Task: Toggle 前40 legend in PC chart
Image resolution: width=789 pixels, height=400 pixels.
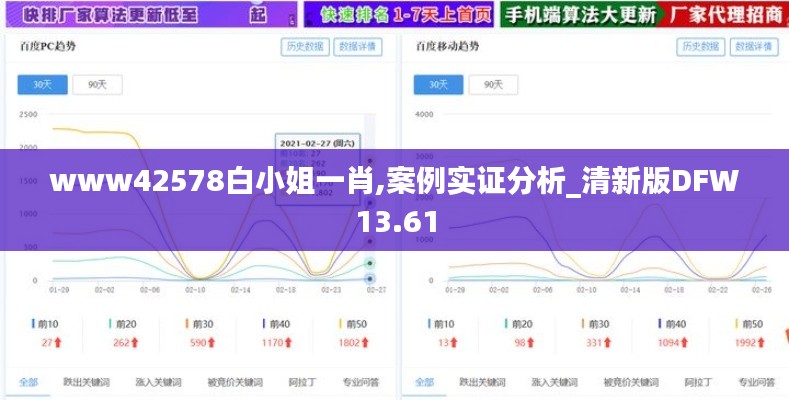Action: 276,324
